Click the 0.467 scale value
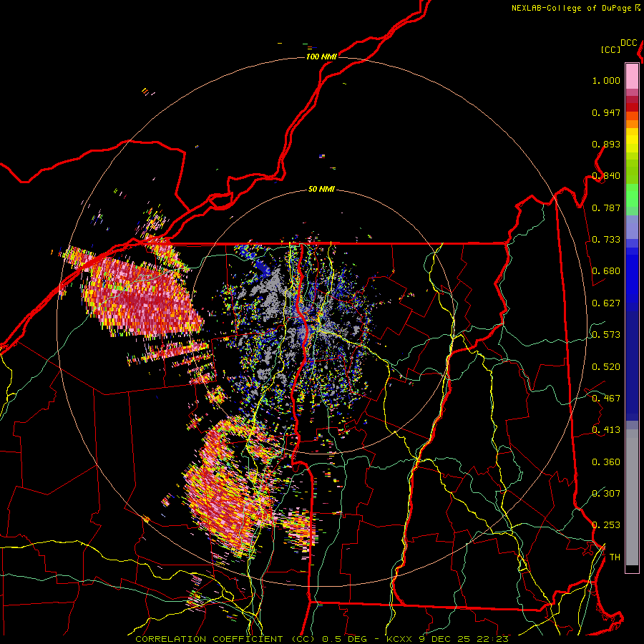 (x=606, y=399)
